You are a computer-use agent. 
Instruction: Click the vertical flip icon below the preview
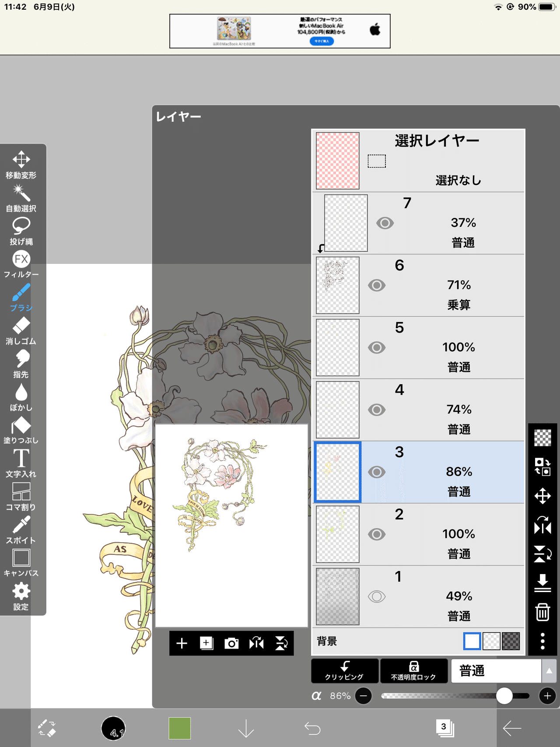pyautogui.click(x=281, y=643)
